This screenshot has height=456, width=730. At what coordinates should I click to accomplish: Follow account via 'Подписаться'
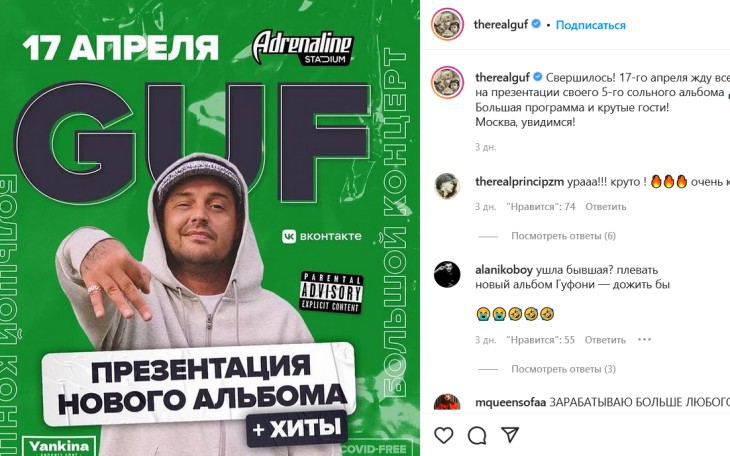[x=590, y=25]
